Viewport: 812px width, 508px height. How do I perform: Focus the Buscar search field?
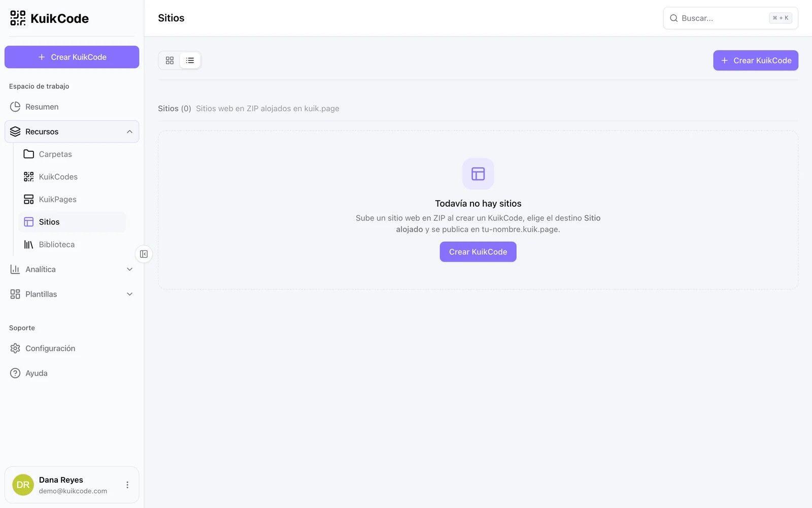click(730, 18)
